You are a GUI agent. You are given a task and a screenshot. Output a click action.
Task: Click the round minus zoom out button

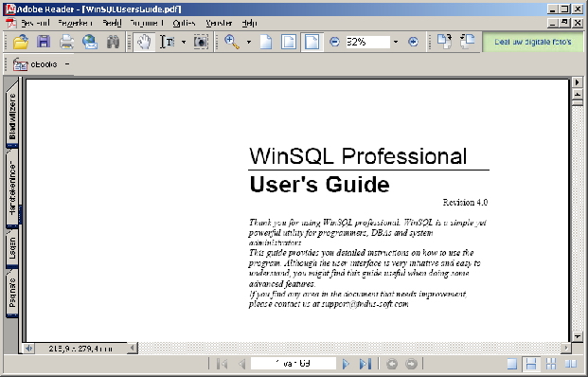tap(334, 42)
